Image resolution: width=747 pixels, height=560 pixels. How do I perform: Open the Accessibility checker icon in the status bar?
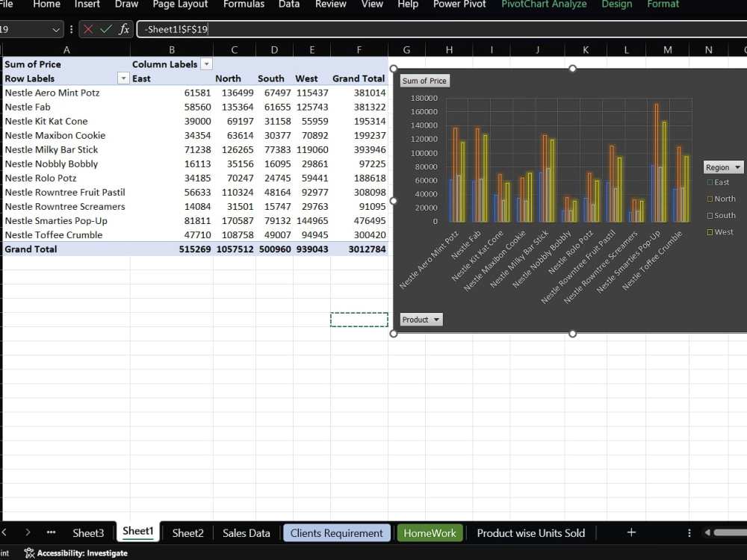30,553
